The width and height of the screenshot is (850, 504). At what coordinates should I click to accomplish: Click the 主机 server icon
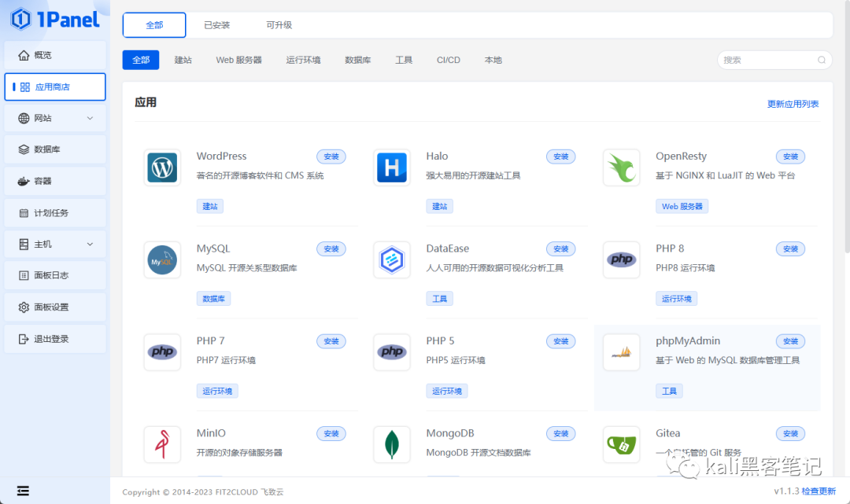tap(24, 245)
